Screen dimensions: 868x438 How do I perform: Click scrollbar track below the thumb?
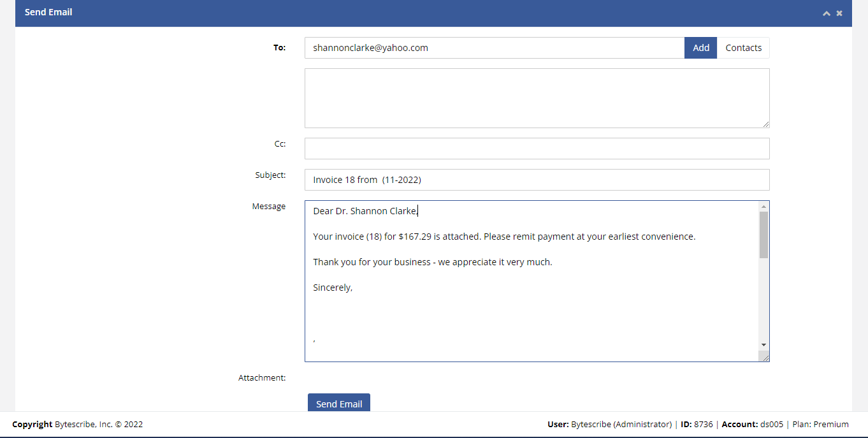point(763,300)
